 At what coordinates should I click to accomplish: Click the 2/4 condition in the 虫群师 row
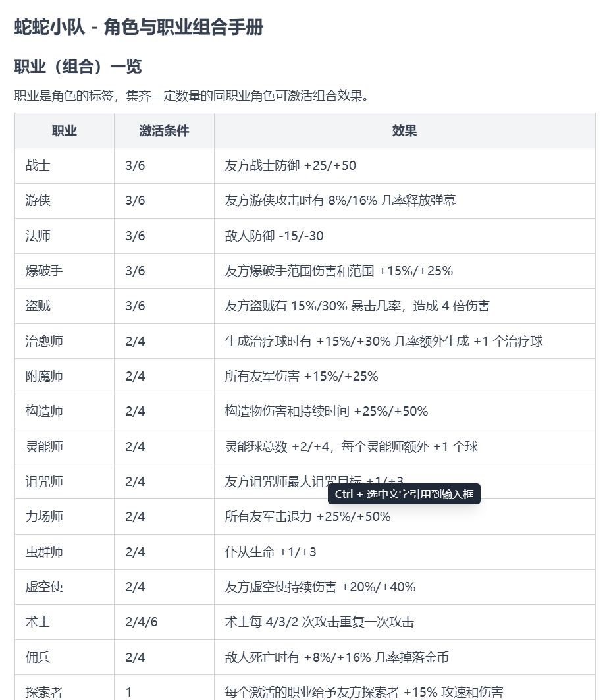tap(135, 552)
